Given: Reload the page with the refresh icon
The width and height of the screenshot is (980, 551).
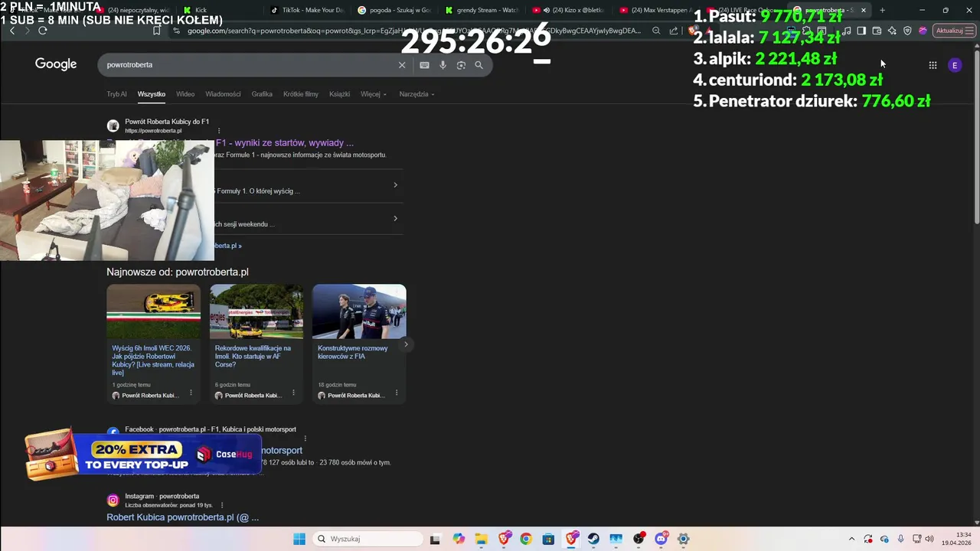Looking at the screenshot, I should pos(43,31).
